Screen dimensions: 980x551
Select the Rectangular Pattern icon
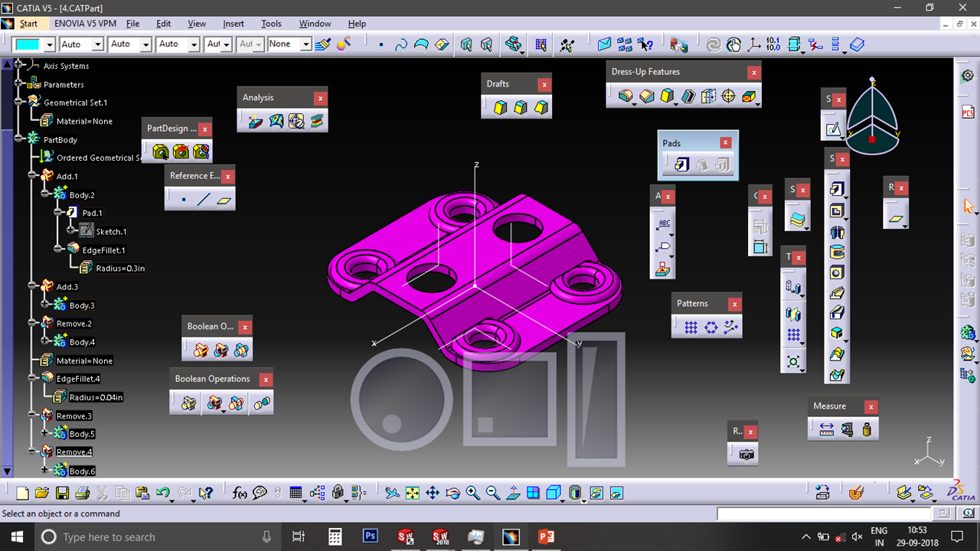click(691, 327)
